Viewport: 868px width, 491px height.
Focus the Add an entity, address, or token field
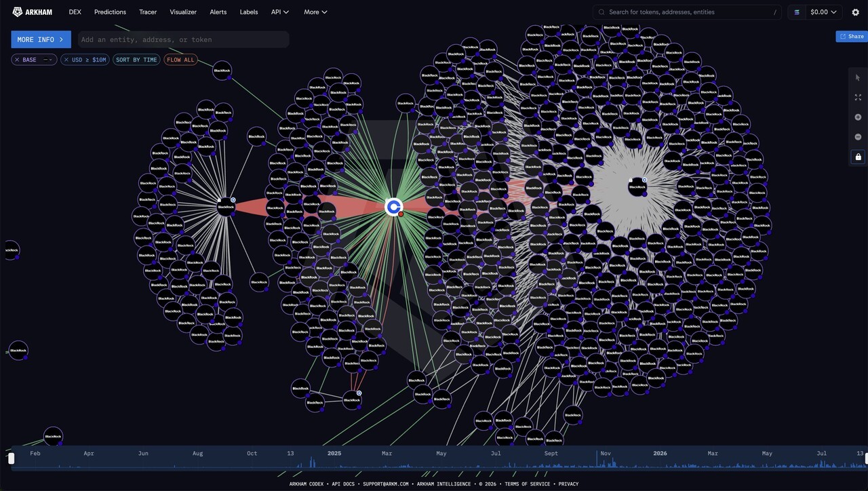click(183, 39)
